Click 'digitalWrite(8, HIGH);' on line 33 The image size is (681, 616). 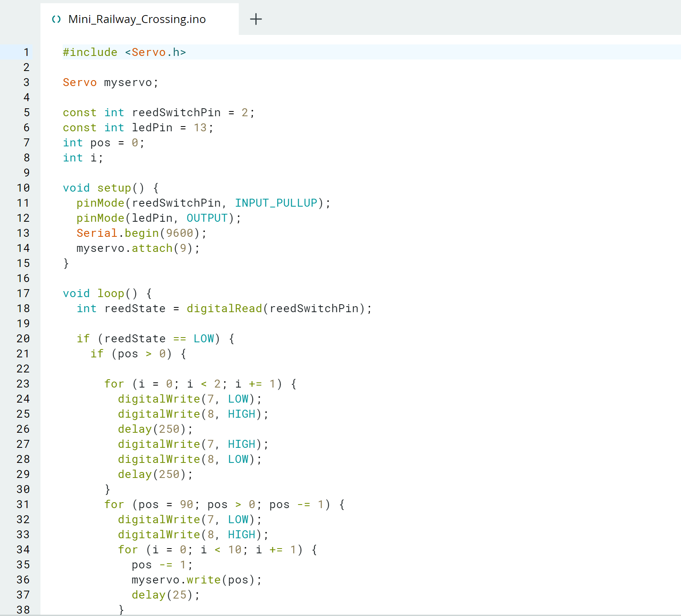193,535
